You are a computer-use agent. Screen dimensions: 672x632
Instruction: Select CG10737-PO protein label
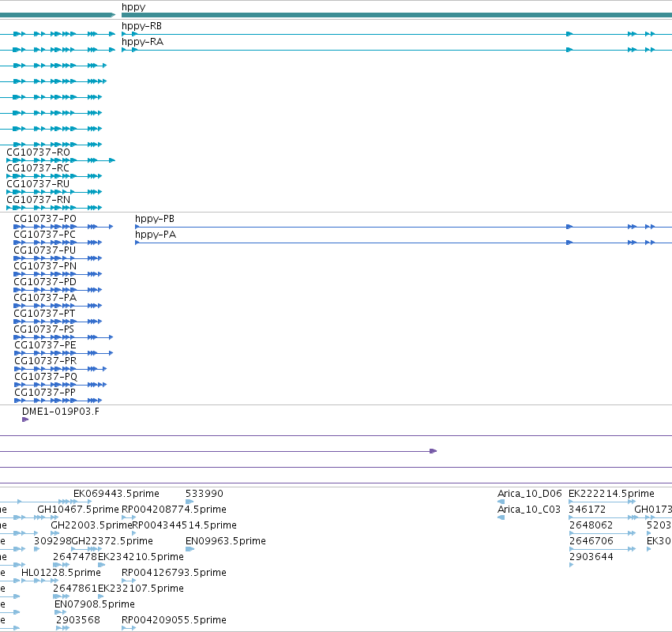tap(45, 219)
